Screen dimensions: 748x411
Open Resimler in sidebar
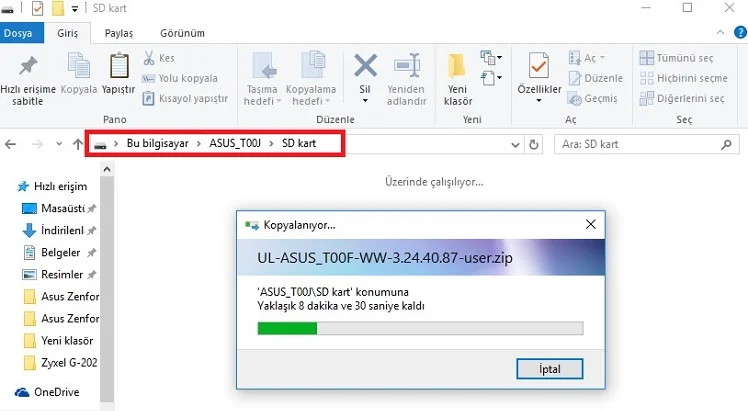pyautogui.click(x=59, y=274)
